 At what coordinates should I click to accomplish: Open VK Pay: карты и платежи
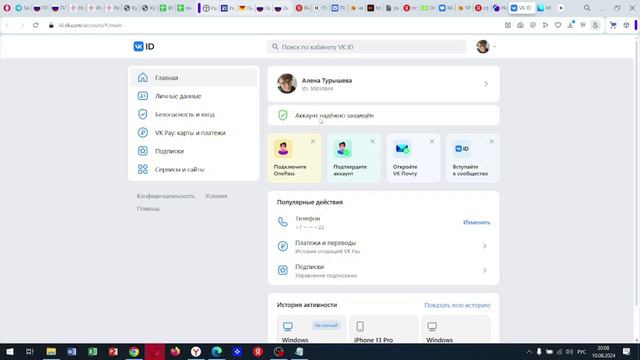[194, 133]
